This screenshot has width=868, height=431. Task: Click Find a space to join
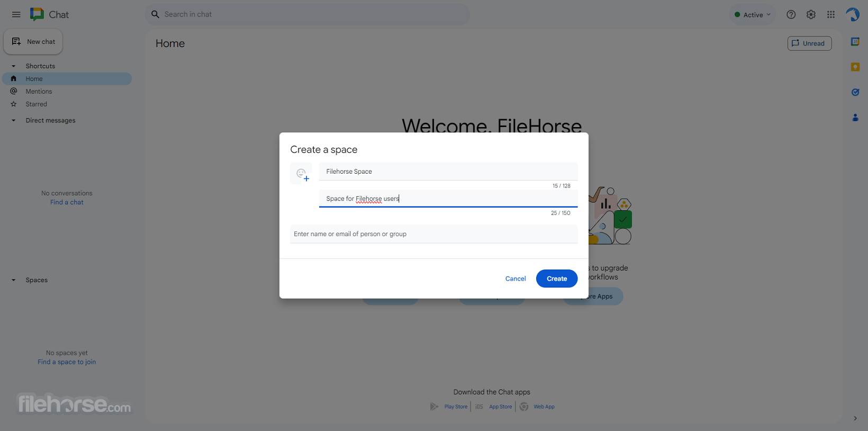pyautogui.click(x=67, y=362)
